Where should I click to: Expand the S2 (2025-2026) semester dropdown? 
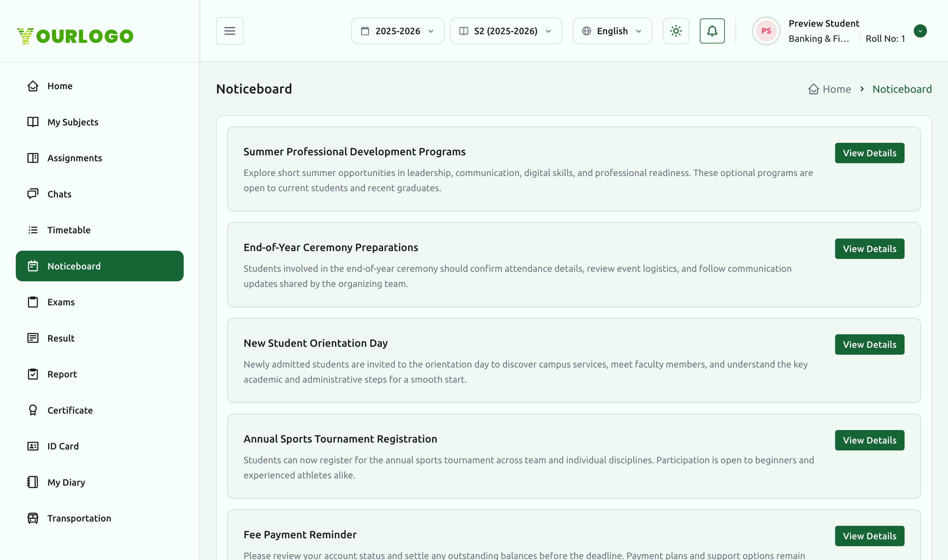(506, 31)
